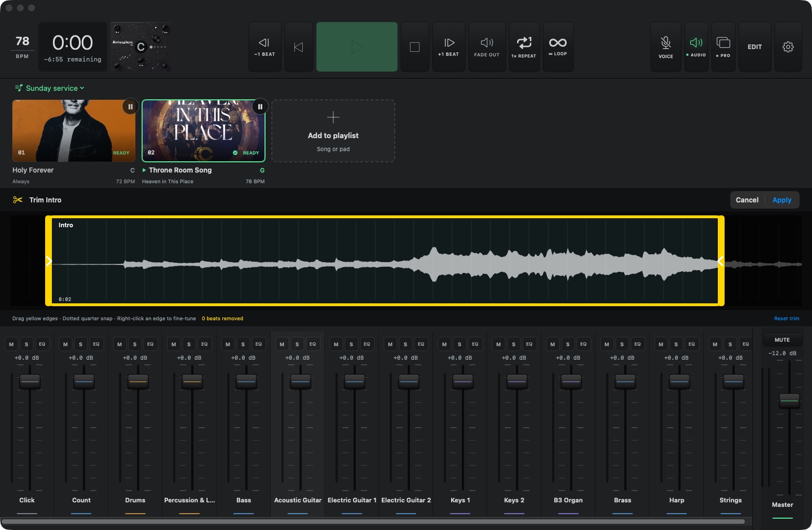Pause the Throne Room Song card via its pause icon
812x530 pixels.
[x=260, y=107]
